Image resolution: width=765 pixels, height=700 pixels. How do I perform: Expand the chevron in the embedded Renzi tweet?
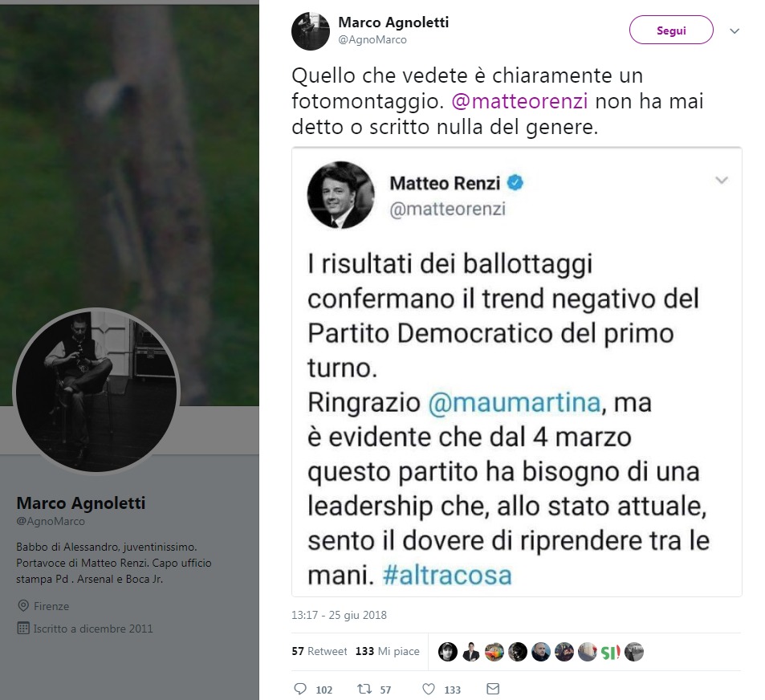pyautogui.click(x=722, y=180)
